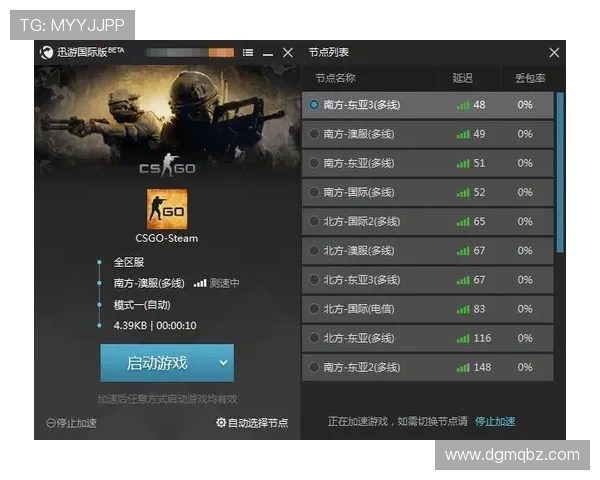Click signal bars icon in the 北方-澳服(多线) row
This screenshot has width=600, height=480.
click(463, 251)
